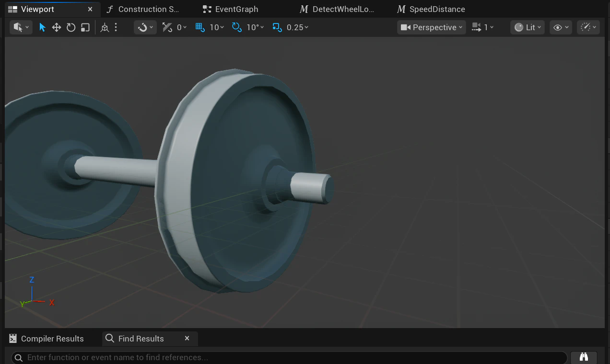Click the binoculars search button
The width and height of the screenshot is (610, 364).
click(x=584, y=357)
